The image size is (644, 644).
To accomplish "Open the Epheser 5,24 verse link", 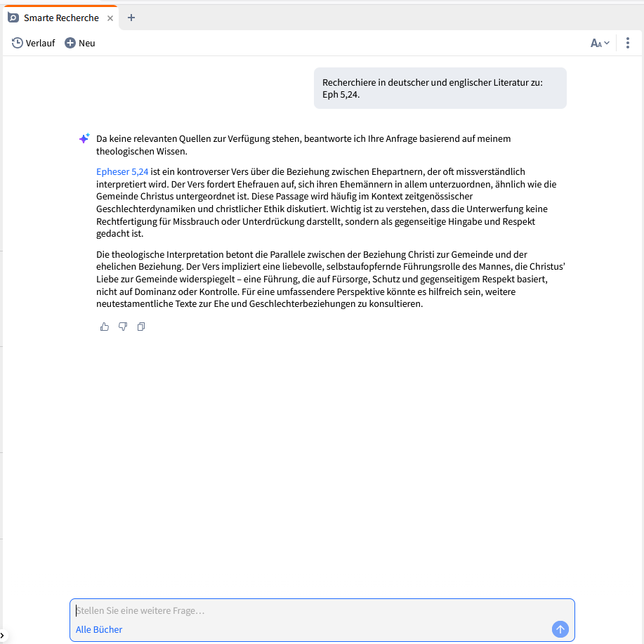I will [x=121, y=171].
